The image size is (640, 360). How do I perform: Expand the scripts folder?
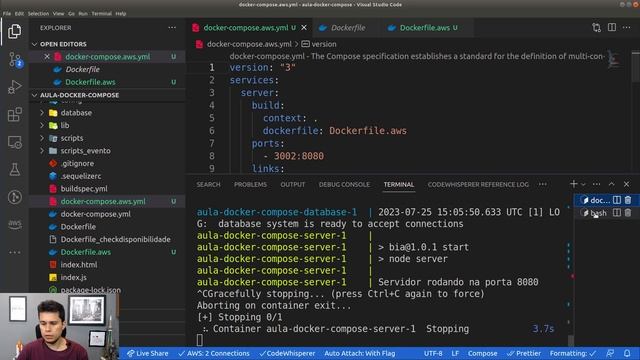tap(71, 138)
